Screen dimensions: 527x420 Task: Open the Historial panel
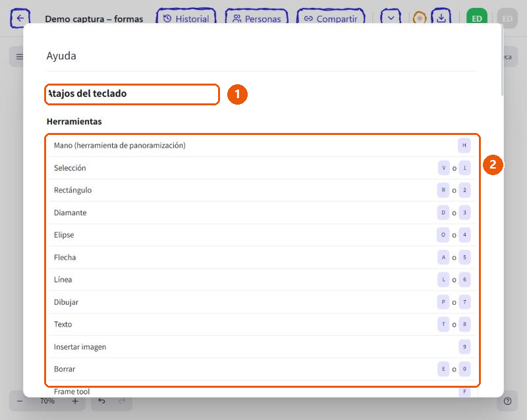tap(186, 18)
